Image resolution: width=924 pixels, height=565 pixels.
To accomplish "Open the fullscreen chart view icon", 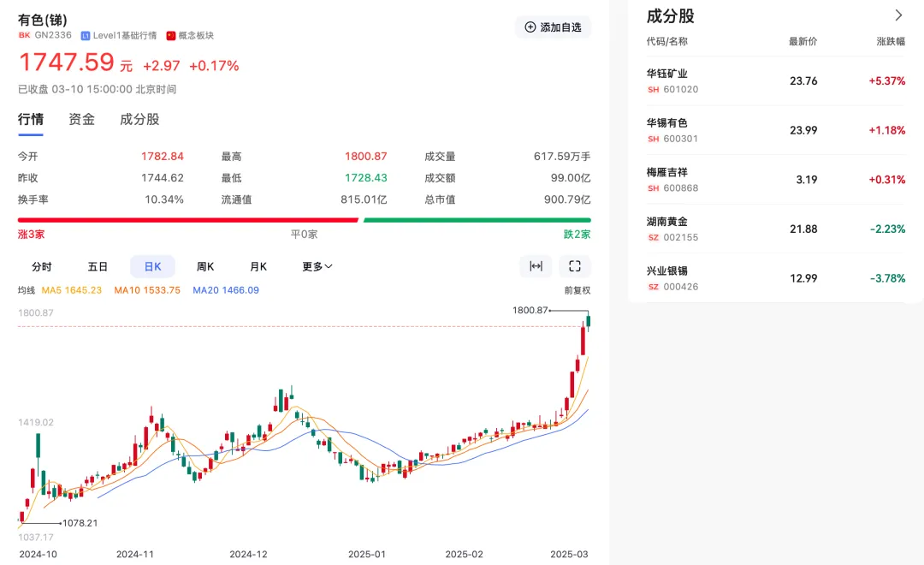I will [574, 266].
